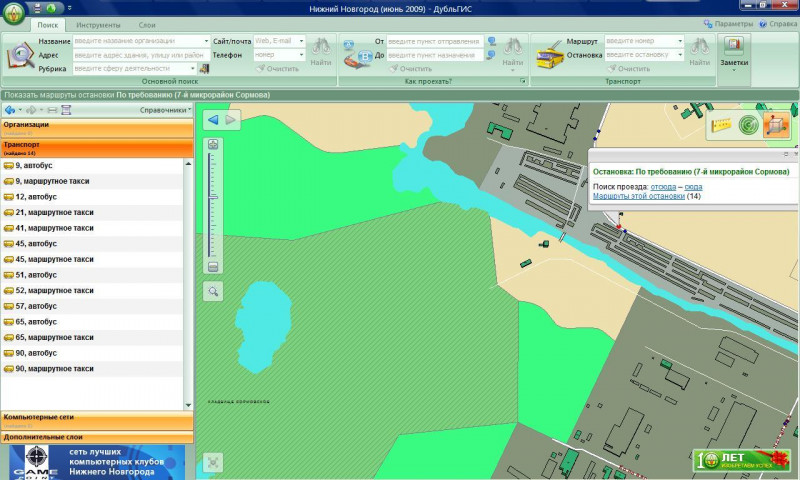Open Справка help
This screenshot has width=800, height=480.
778,24
